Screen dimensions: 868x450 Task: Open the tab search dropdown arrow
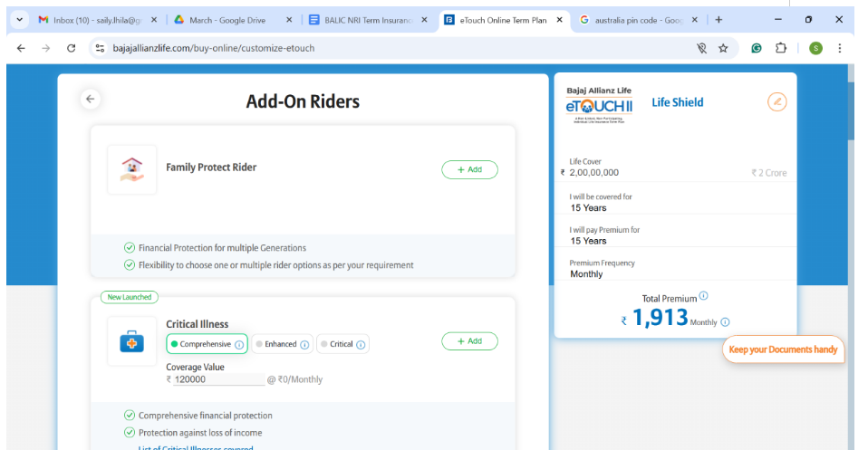(x=19, y=20)
